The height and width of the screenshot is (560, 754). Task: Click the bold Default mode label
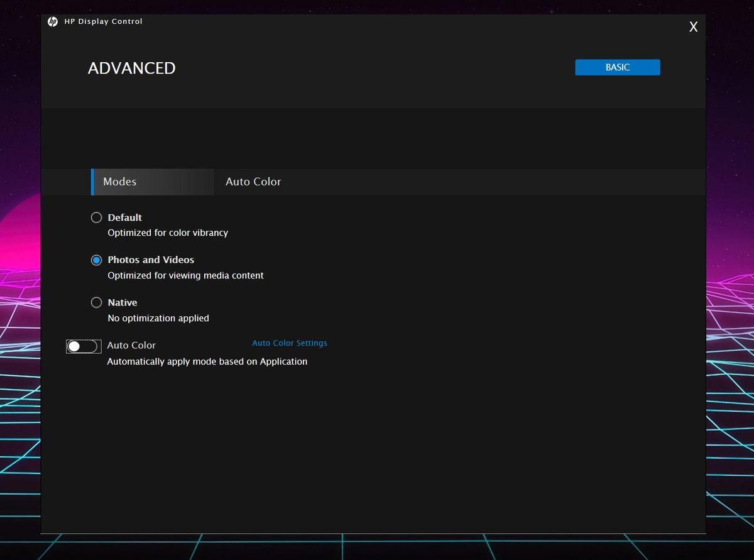coord(125,217)
